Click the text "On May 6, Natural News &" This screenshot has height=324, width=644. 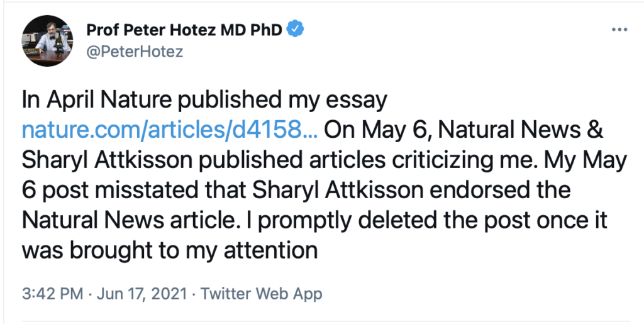coord(464,130)
